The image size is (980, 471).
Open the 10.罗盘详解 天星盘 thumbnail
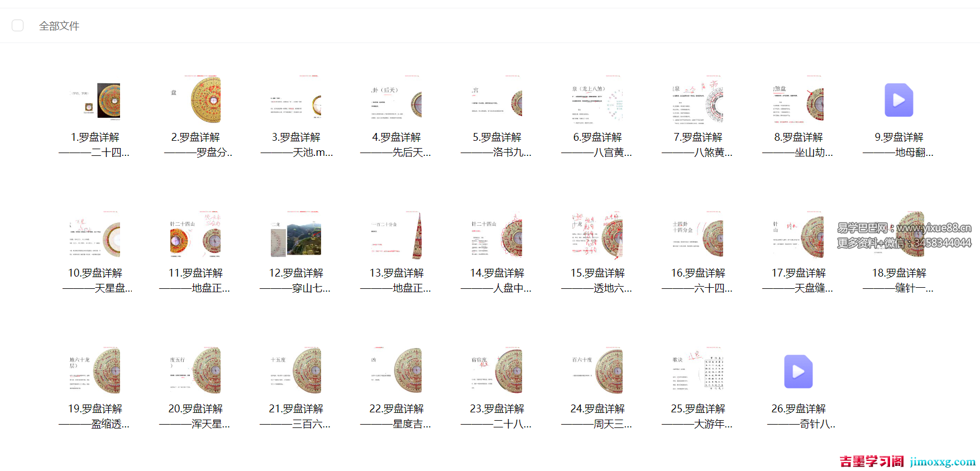click(x=95, y=236)
